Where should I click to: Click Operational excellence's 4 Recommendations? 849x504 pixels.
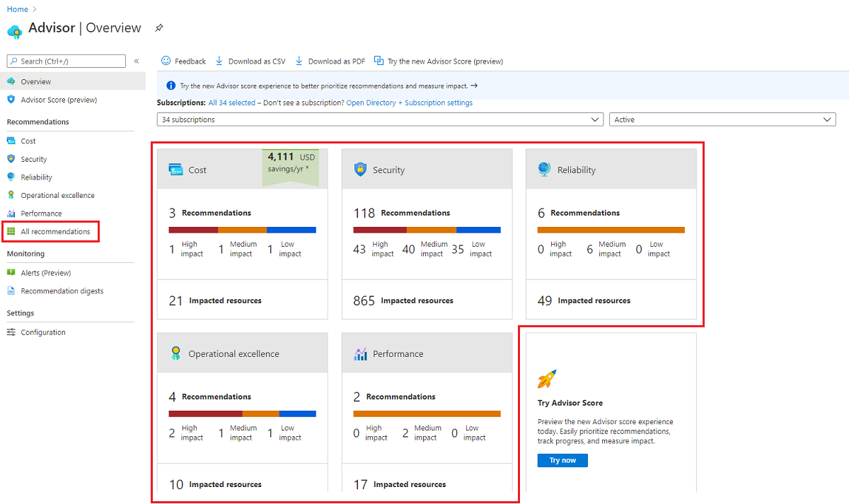pos(209,397)
